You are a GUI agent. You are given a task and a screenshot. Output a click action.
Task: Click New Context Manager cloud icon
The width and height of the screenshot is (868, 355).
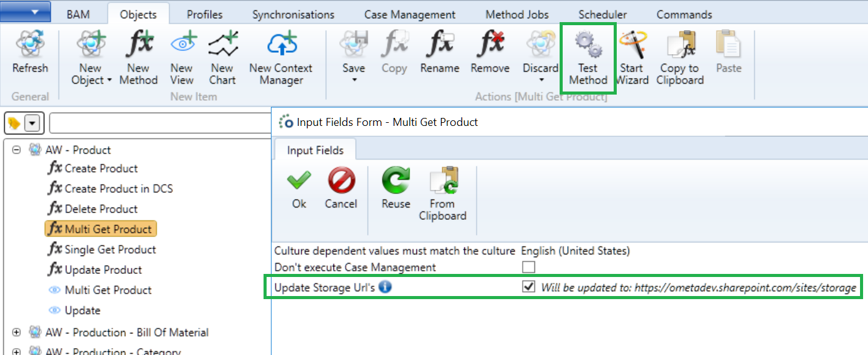tap(281, 47)
